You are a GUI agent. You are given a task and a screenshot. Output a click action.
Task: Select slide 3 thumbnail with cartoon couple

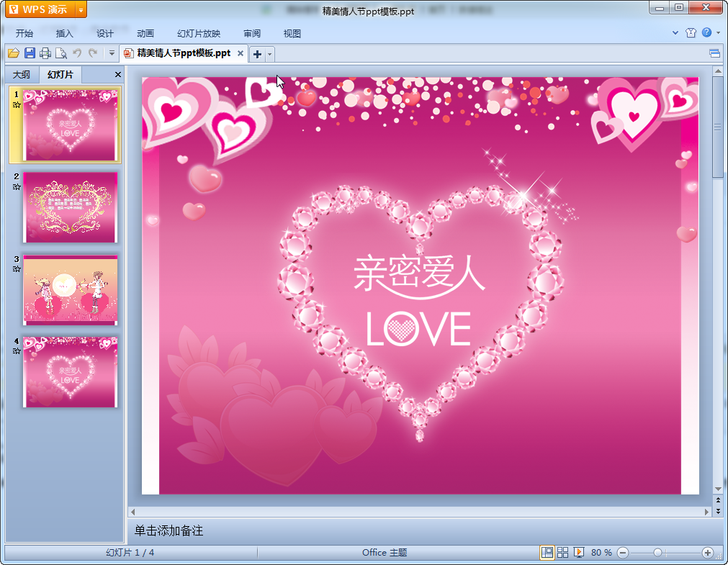(x=70, y=289)
